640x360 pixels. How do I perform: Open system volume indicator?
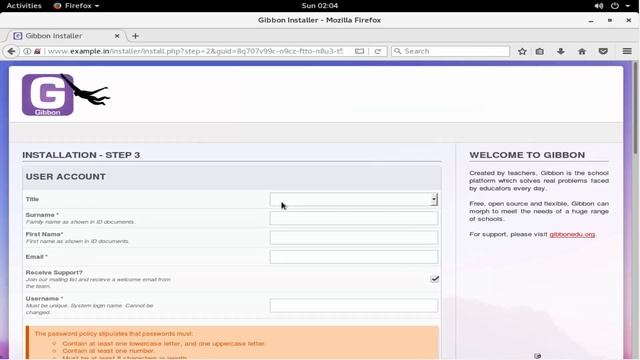tap(599, 6)
